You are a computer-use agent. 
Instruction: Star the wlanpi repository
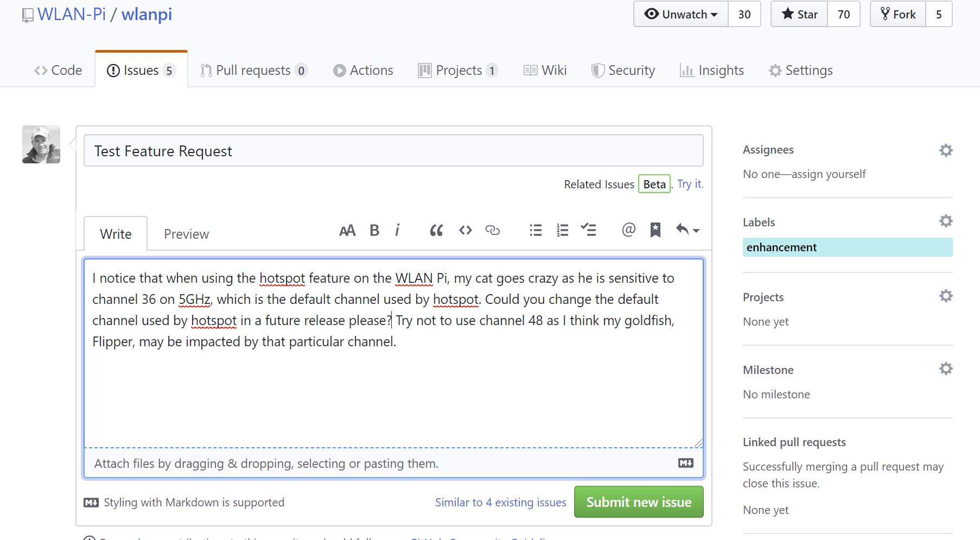point(799,14)
